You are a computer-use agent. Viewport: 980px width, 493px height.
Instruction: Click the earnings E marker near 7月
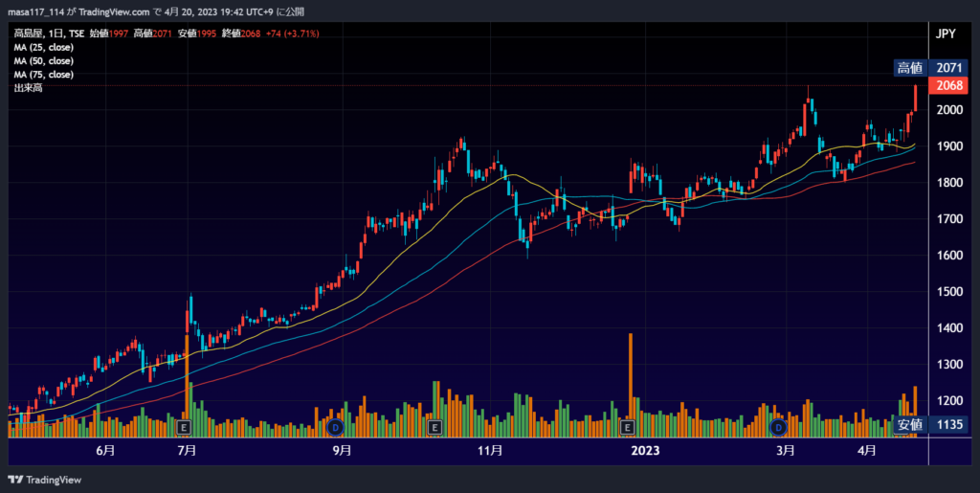click(184, 427)
